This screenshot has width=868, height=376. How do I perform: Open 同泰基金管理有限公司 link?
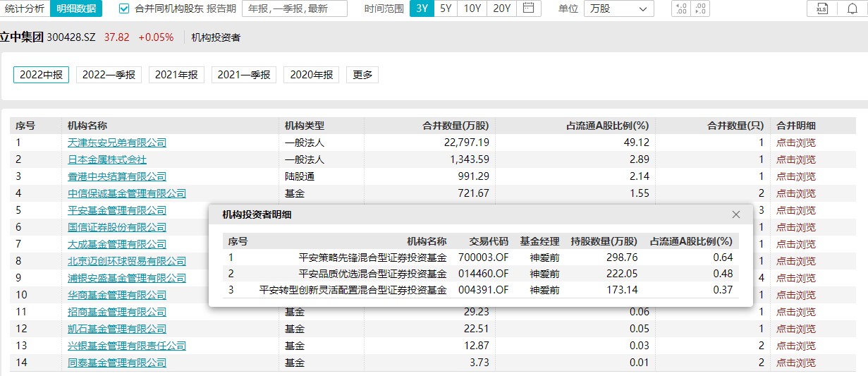click(x=117, y=363)
